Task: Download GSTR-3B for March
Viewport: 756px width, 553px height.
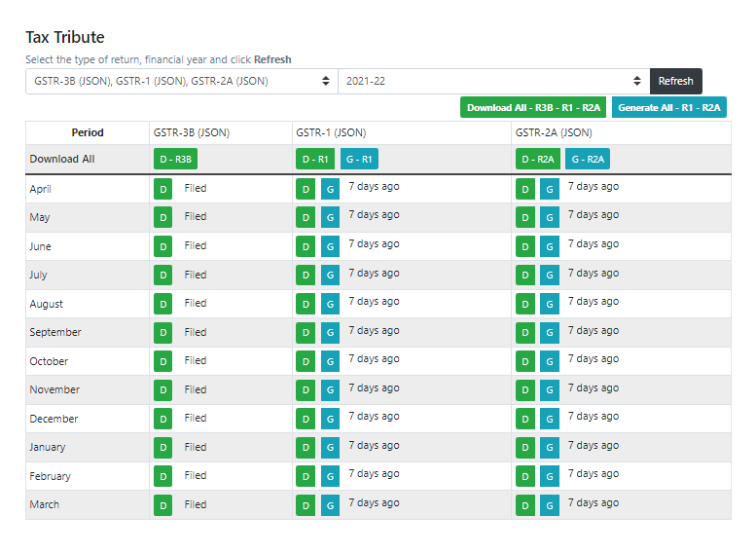Action: 162,505
